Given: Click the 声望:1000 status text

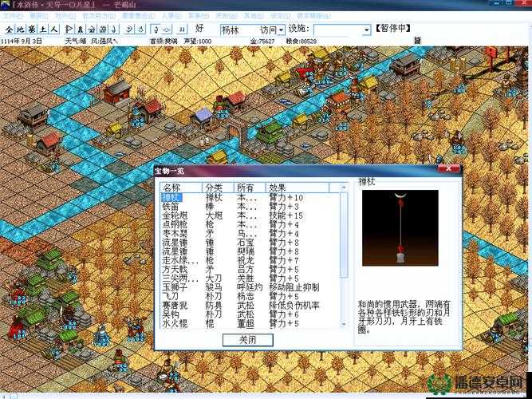Looking at the screenshot, I should (198, 41).
